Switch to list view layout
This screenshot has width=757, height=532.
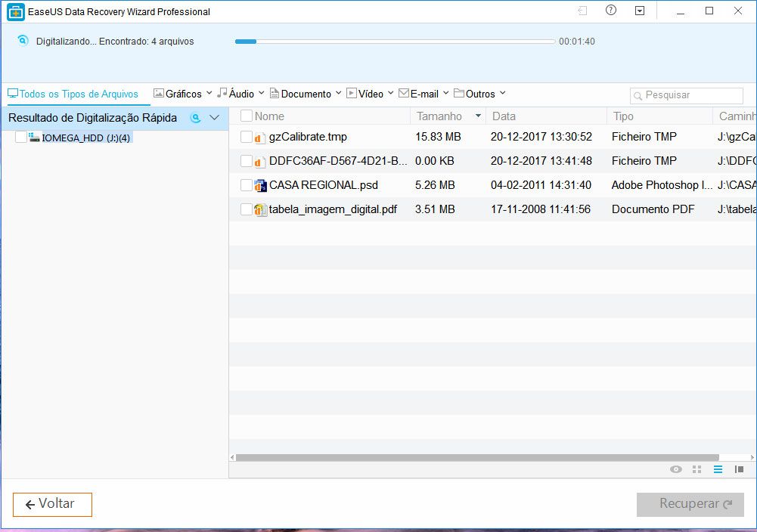click(x=718, y=469)
